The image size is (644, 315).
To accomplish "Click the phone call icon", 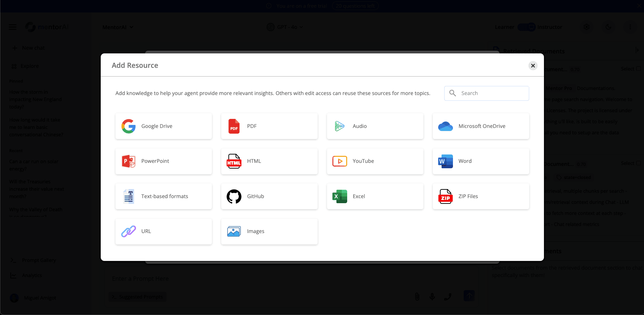I will 448,297.
